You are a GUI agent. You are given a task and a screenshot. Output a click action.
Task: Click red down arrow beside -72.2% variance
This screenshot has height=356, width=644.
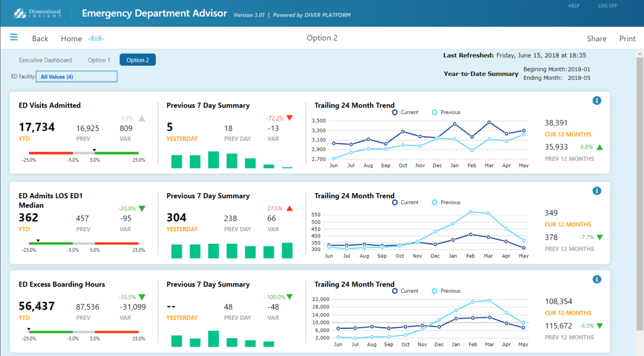(289, 118)
